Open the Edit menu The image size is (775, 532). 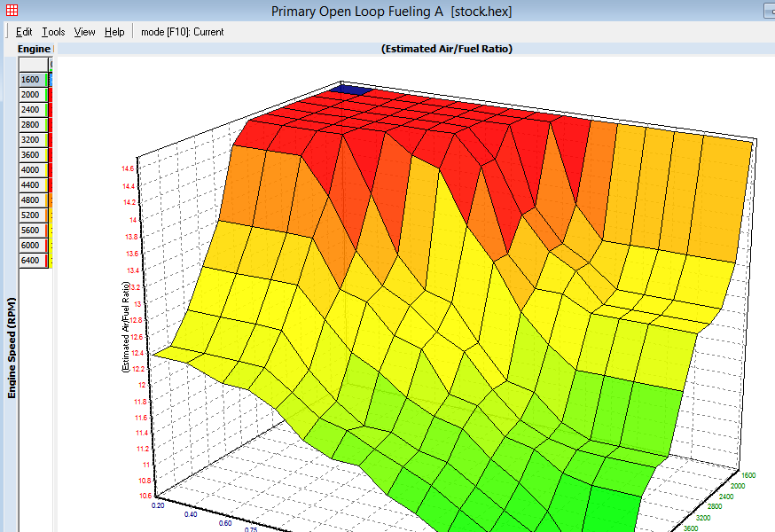pyautogui.click(x=24, y=32)
